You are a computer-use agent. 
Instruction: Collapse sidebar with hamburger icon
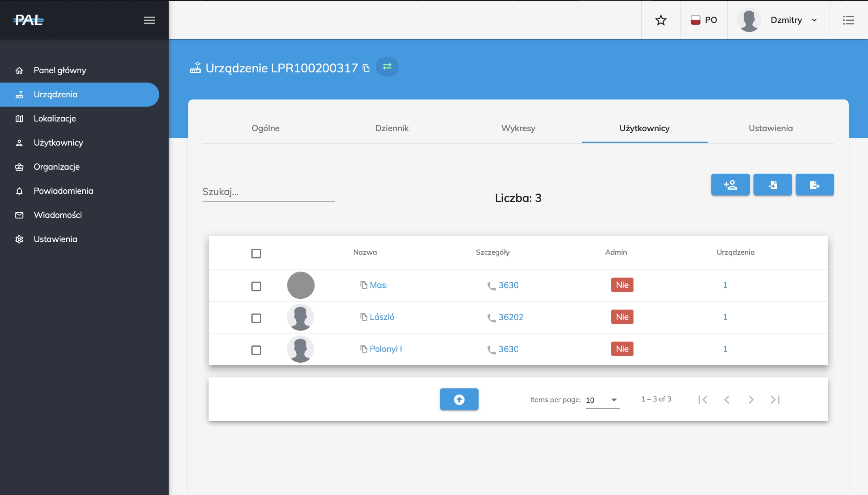(149, 20)
